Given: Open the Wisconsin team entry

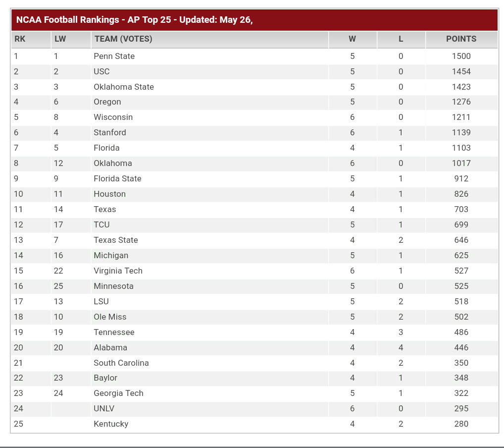Looking at the screenshot, I should tap(113, 117).
